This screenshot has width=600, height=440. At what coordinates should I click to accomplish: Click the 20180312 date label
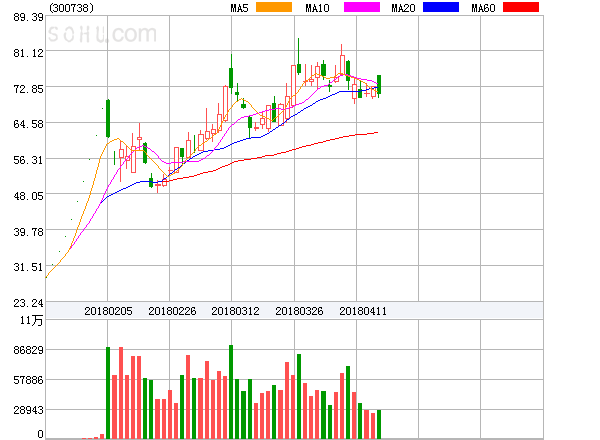click(x=235, y=311)
